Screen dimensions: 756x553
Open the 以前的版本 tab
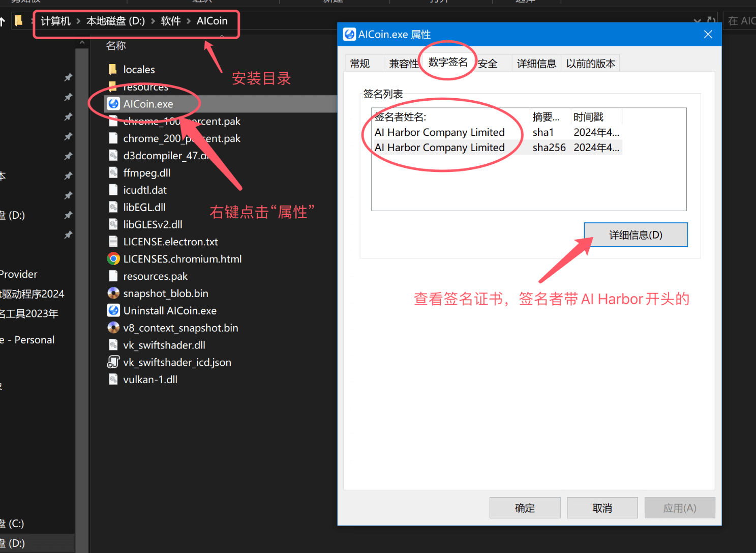pos(591,64)
